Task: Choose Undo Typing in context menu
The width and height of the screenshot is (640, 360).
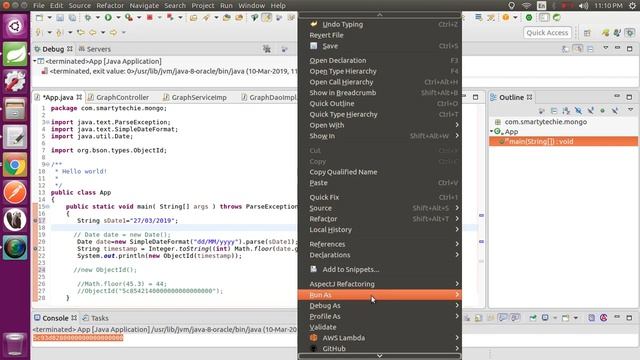Action: point(380,24)
